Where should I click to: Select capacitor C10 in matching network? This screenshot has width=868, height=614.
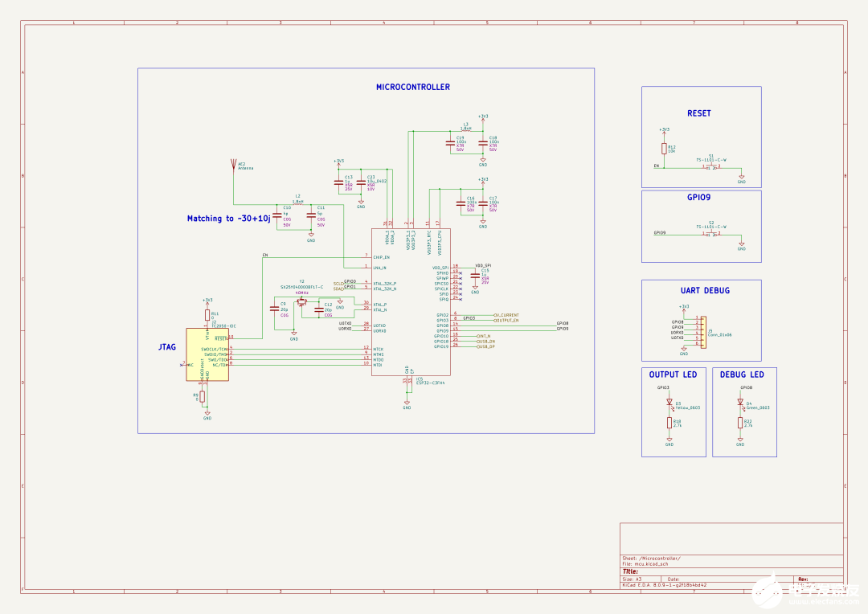277,215
